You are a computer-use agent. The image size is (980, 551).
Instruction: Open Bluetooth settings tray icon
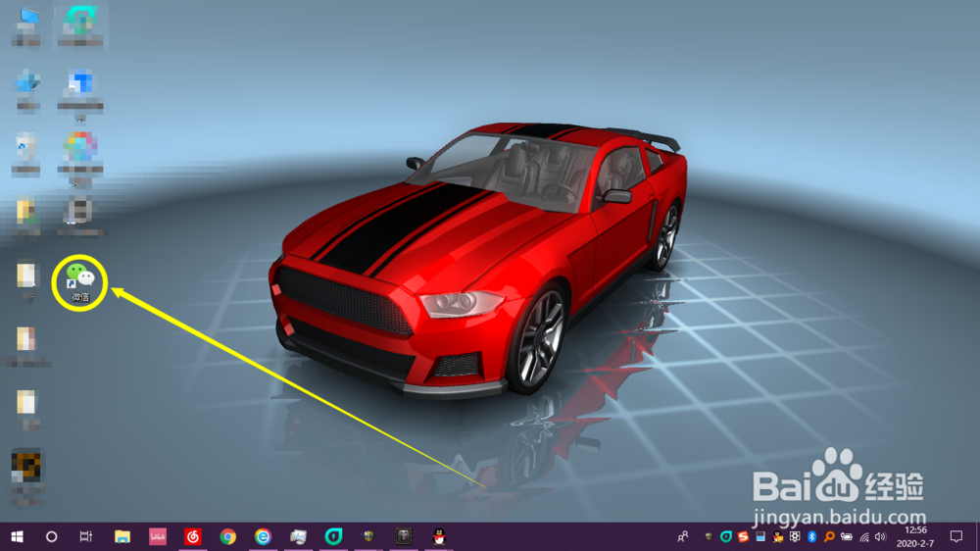point(811,536)
